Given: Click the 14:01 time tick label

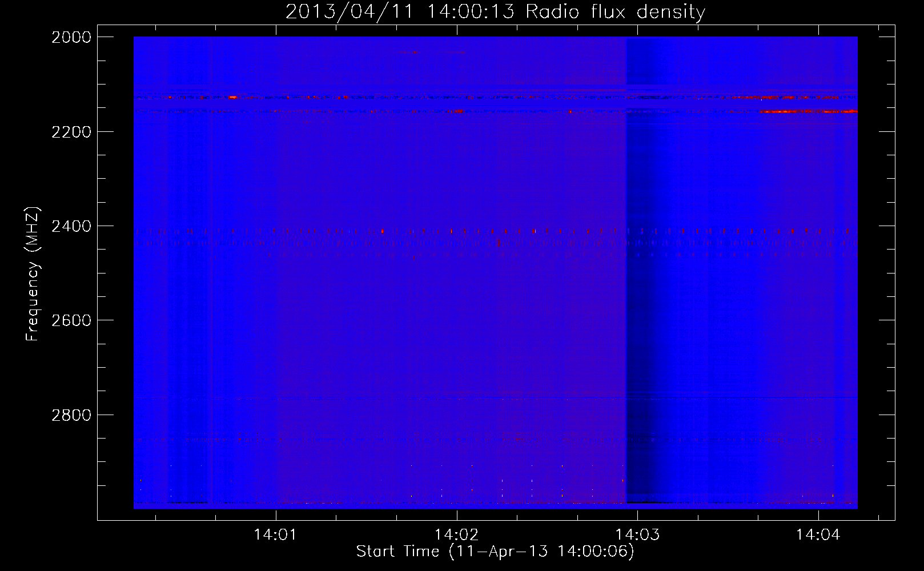Looking at the screenshot, I should point(276,535).
